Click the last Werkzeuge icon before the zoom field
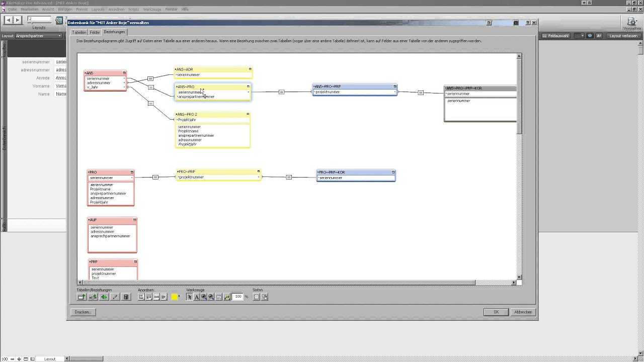Screen dimensions: 644x362 pos(227,297)
